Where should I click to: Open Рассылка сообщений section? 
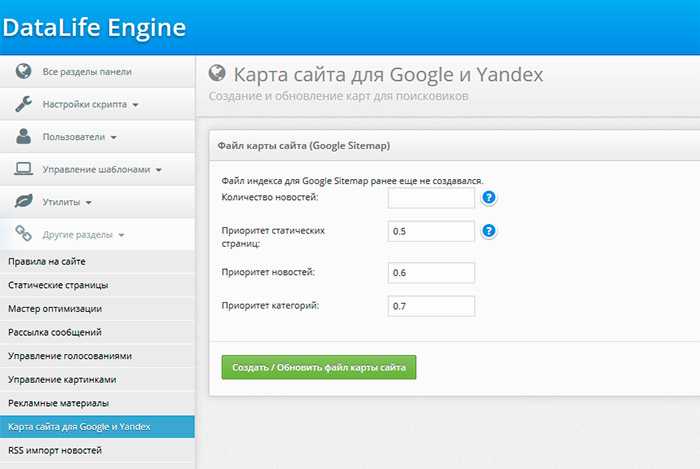[97, 332]
